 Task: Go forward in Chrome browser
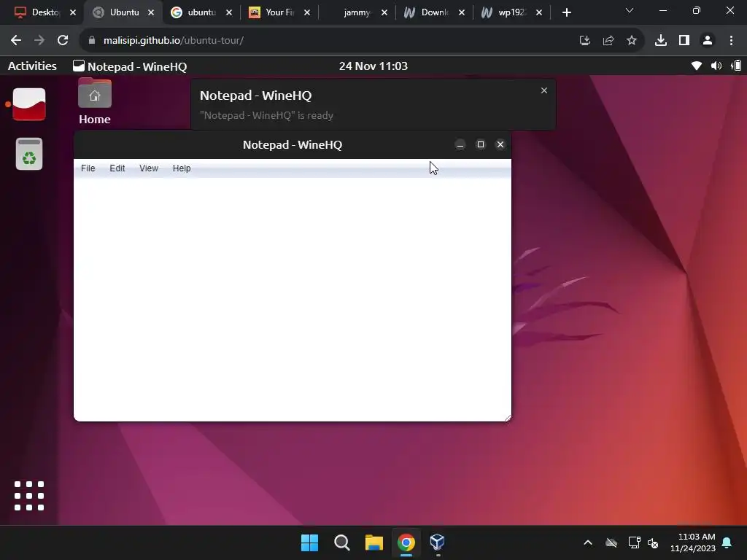pos(39,41)
